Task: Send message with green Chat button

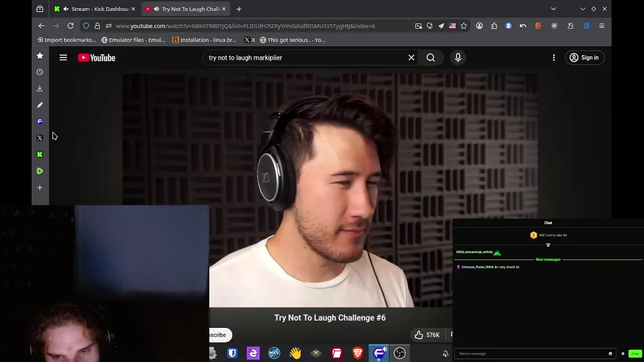Action: (x=635, y=353)
